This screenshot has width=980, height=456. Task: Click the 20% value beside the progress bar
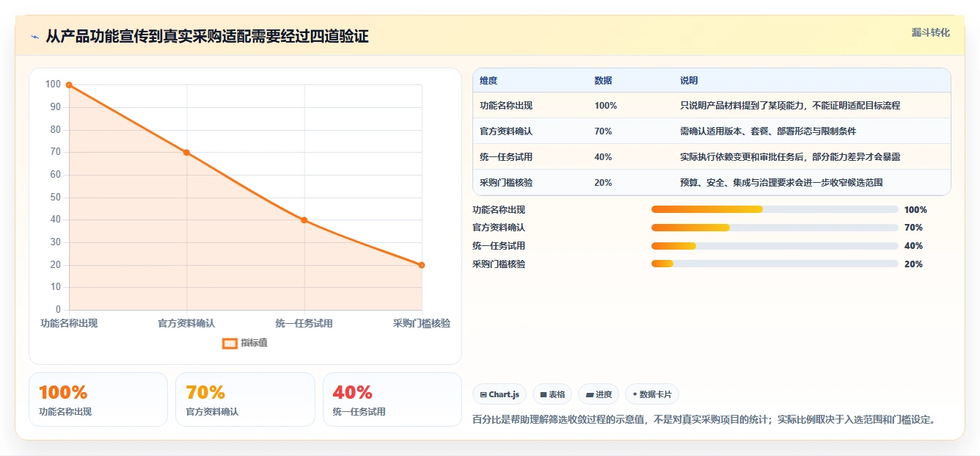pos(913,264)
